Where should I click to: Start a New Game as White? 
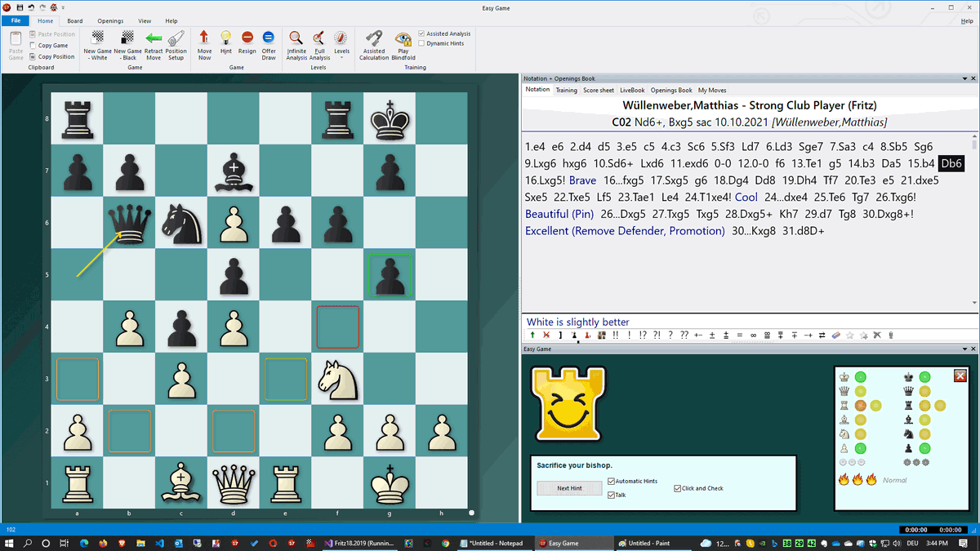point(98,38)
